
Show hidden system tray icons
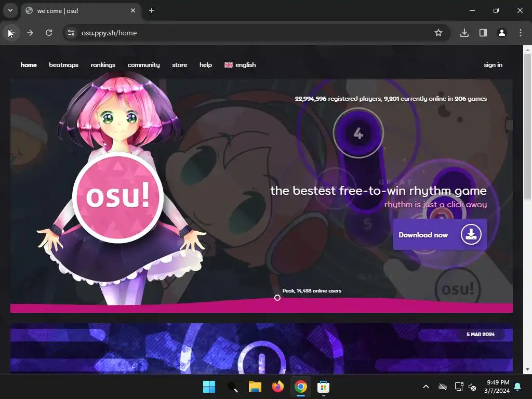click(426, 387)
